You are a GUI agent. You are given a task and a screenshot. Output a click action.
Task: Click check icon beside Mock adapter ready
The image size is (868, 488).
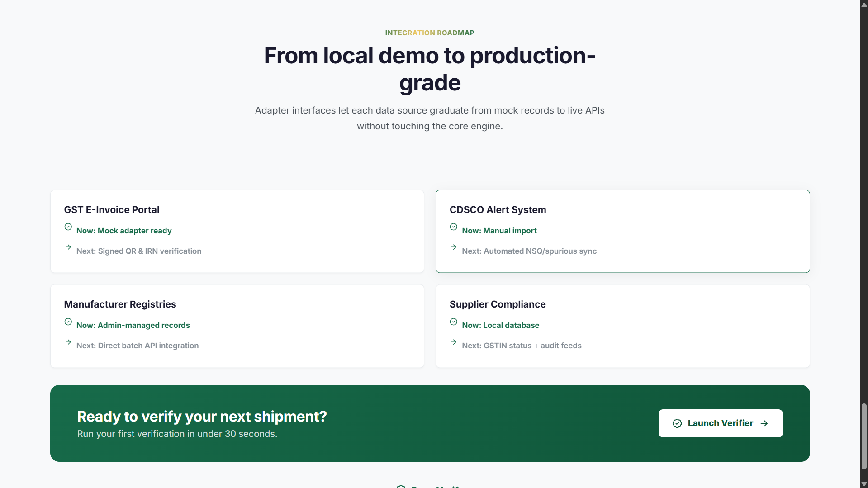(68, 227)
